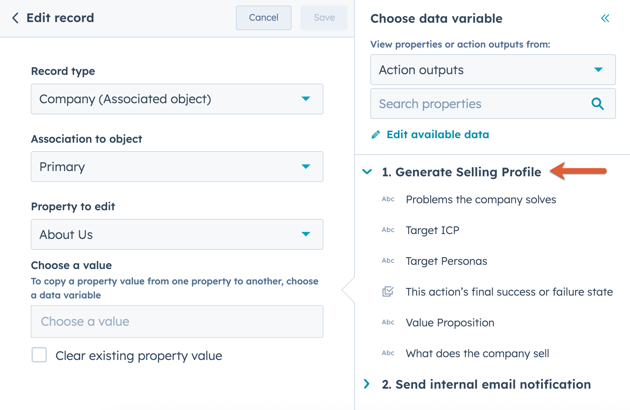The height and width of the screenshot is (410, 630).
Task: Click Abc icon next to Target ICP
Action: (388, 230)
